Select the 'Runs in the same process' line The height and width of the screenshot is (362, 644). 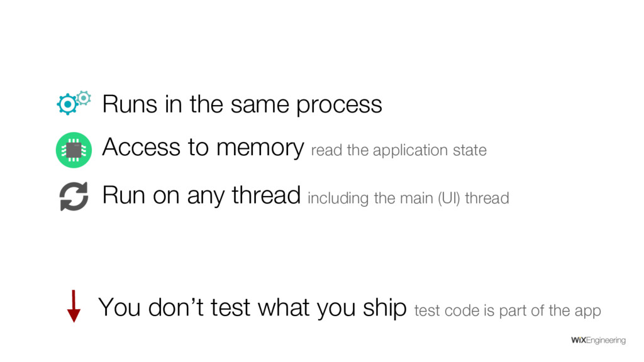point(241,104)
